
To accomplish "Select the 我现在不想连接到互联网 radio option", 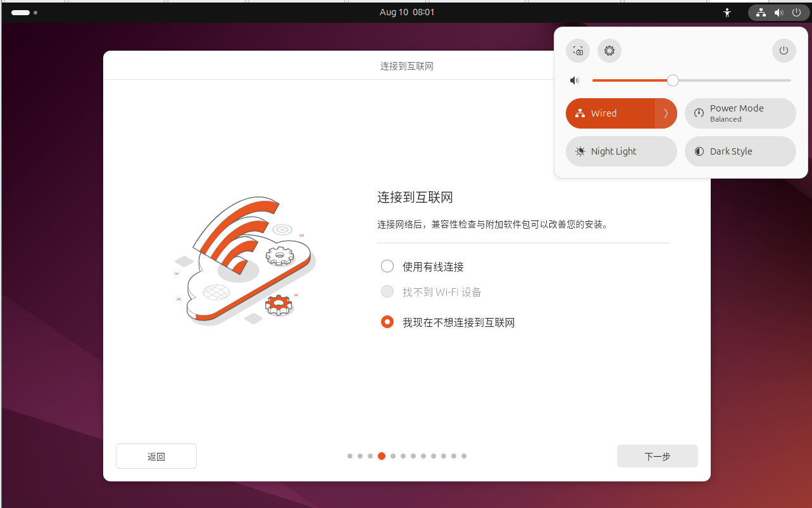I will click(387, 322).
